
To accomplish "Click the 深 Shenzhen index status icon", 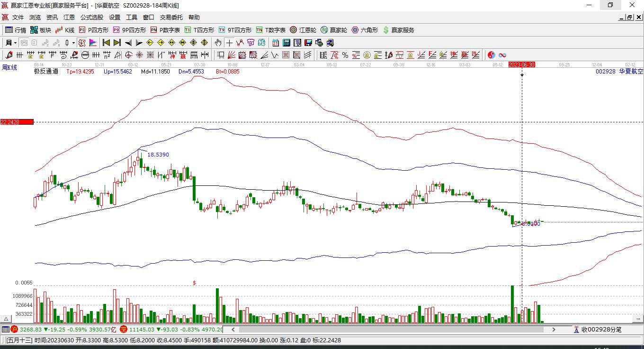I will 124,330.
